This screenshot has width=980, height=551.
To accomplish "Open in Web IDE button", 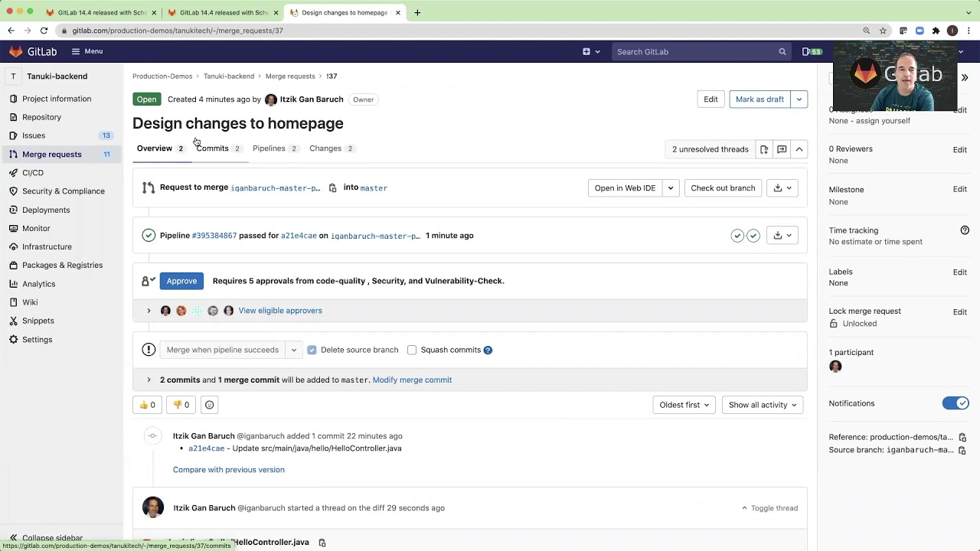I will pyautogui.click(x=625, y=188).
